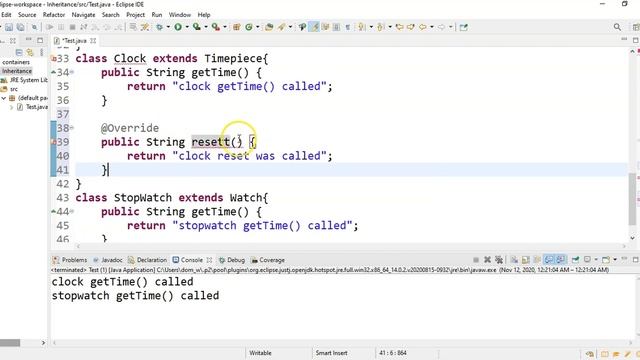Switch to the Javadoc tab
Screen dimensions: 640x360
(x=108, y=260)
